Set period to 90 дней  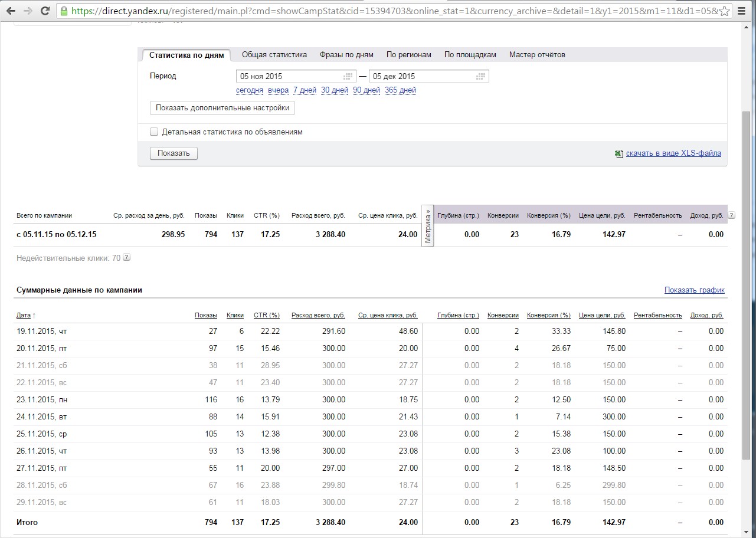(x=366, y=90)
